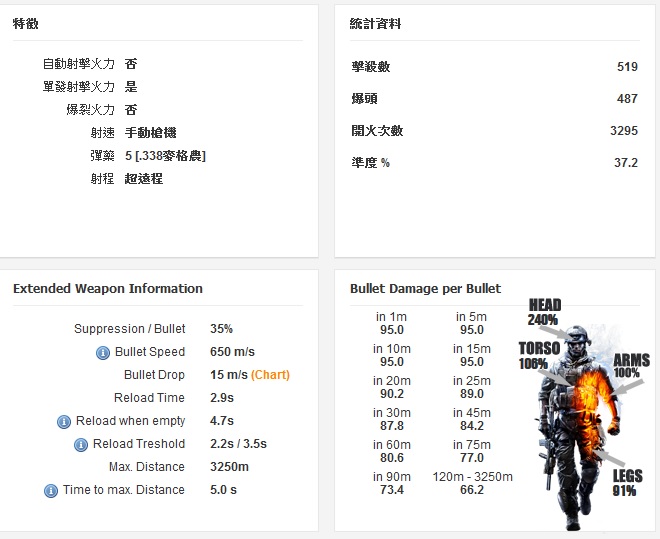This screenshot has width=660, height=539.
Task: Click the info icon beside Reload when empty
Action: (x=64, y=421)
